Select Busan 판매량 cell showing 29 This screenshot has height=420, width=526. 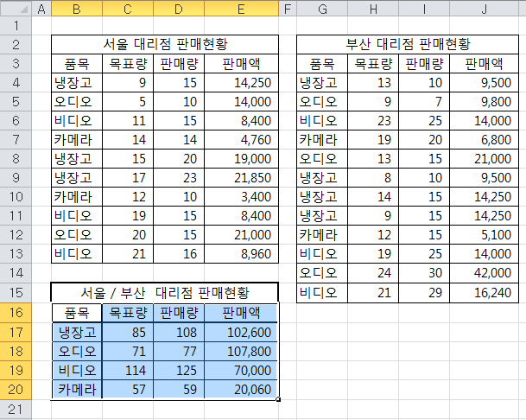click(x=424, y=293)
